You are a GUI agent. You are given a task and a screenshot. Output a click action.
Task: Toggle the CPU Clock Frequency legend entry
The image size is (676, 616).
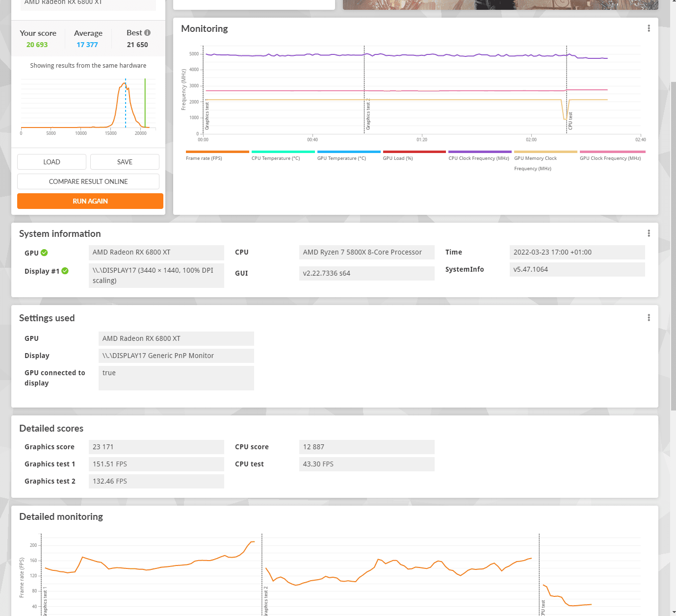(480, 155)
